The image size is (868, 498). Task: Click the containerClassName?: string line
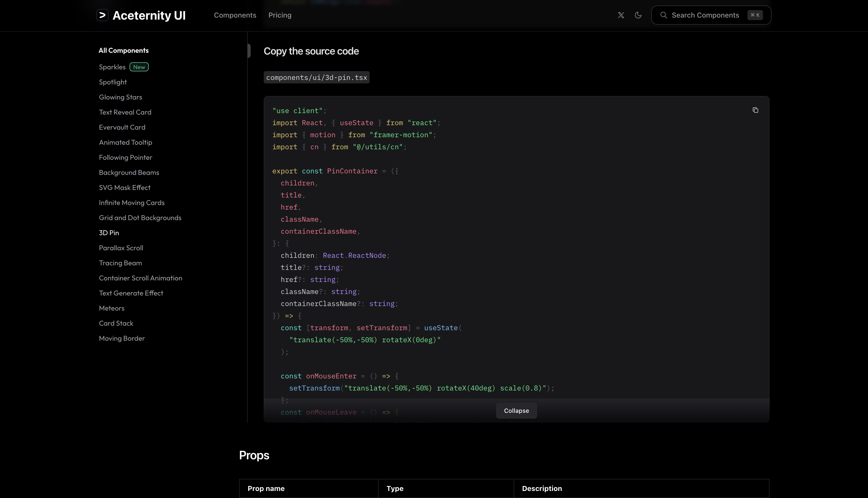click(x=339, y=304)
